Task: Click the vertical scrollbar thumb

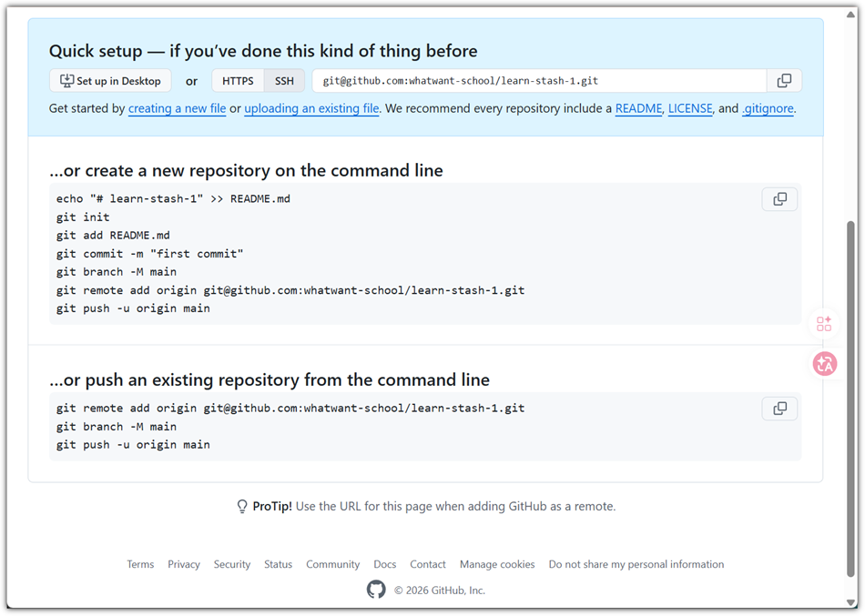Action: (850, 399)
